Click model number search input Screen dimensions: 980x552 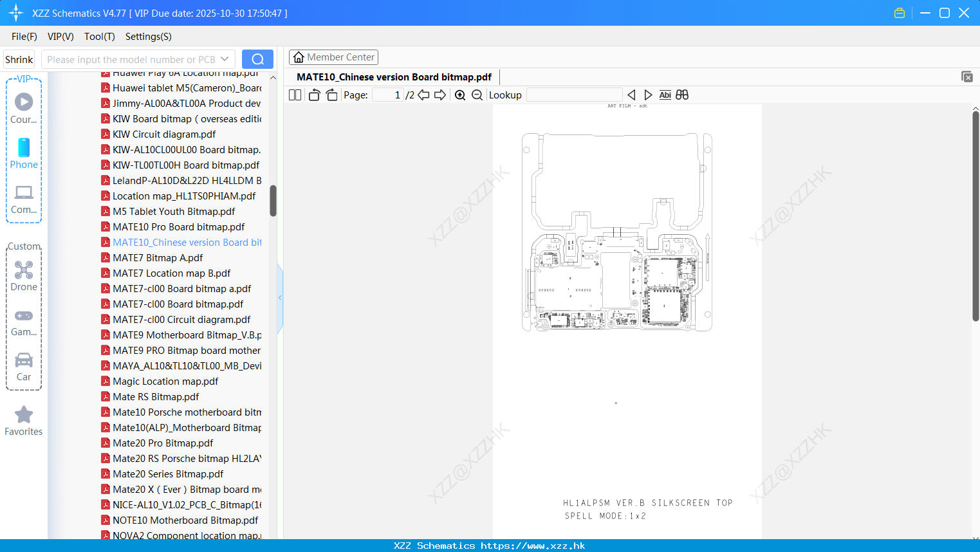[x=131, y=59]
